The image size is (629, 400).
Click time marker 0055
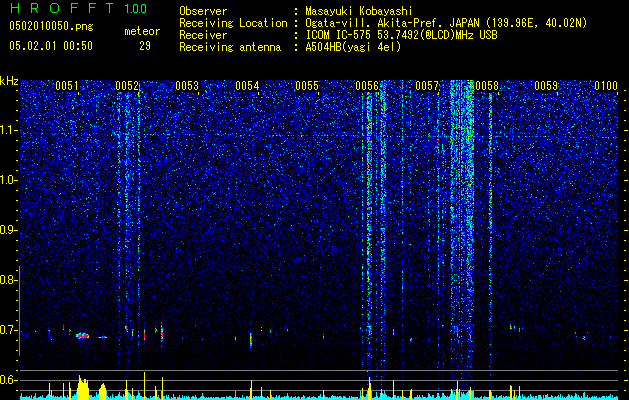pyautogui.click(x=307, y=86)
